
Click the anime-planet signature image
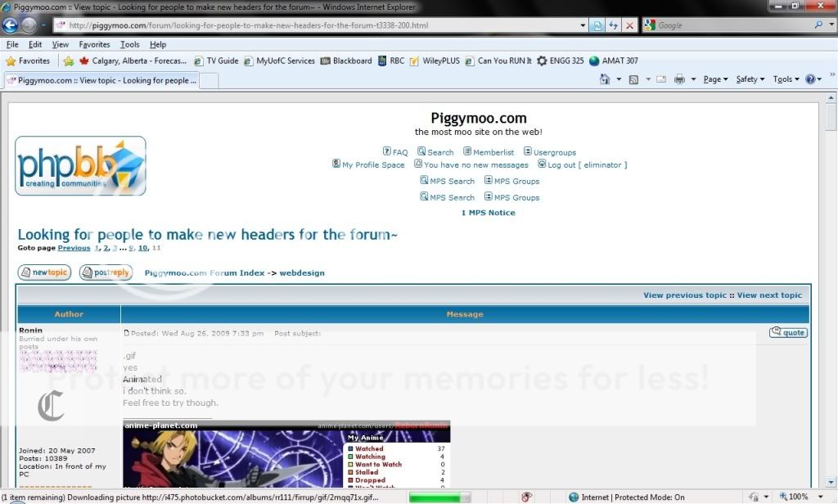click(x=286, y=454)
